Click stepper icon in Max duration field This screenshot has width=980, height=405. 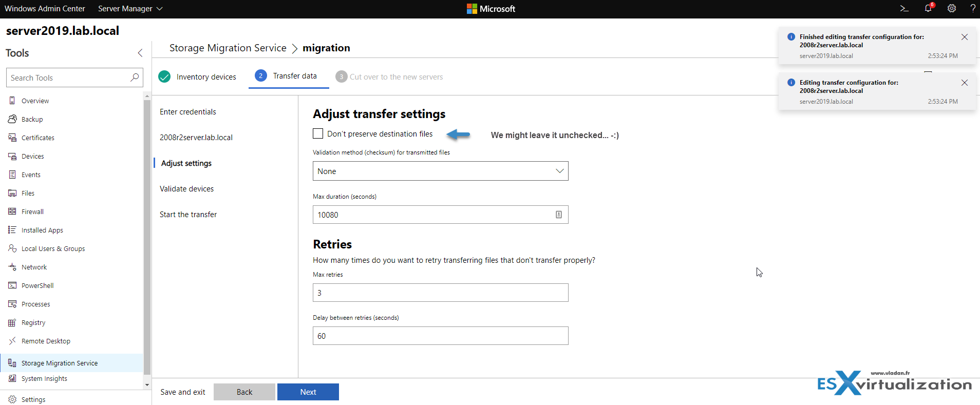pos(559,215)
